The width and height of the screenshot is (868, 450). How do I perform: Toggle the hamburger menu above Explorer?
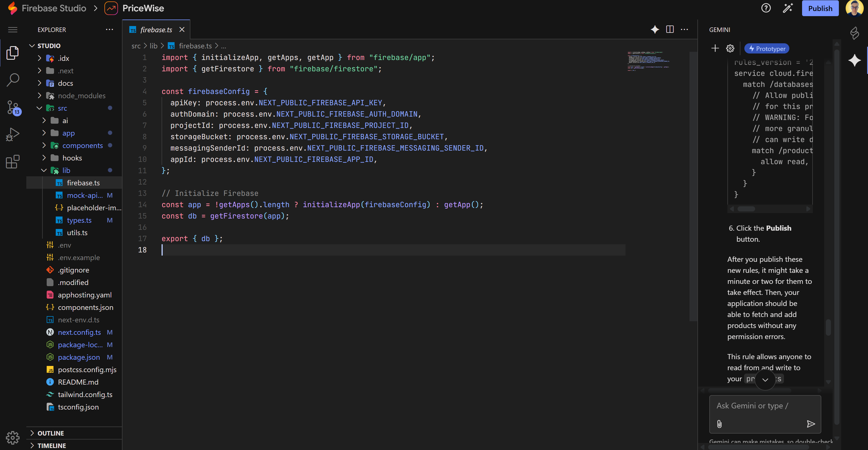12,30
